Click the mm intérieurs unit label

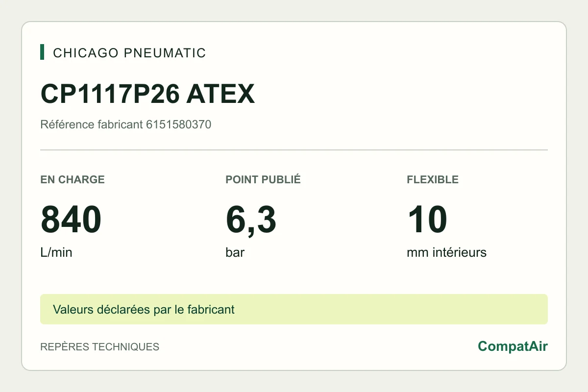[446, 253]
